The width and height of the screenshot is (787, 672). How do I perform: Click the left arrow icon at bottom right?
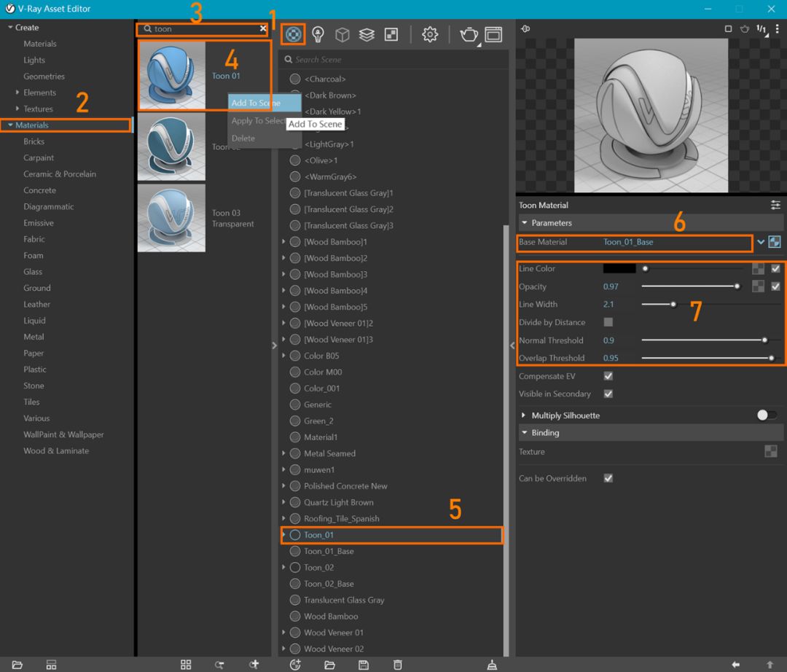point(736,665)
